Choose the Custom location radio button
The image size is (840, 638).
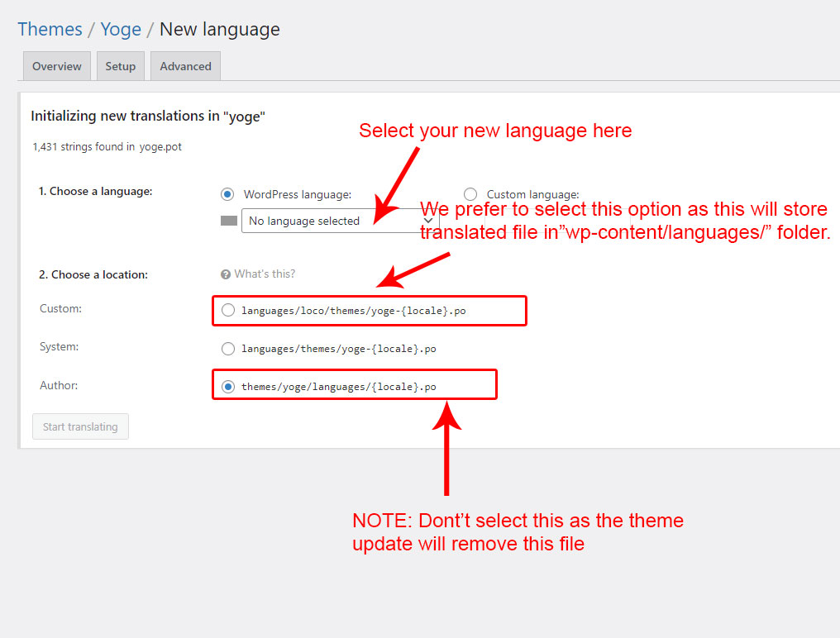coord(228,311)
